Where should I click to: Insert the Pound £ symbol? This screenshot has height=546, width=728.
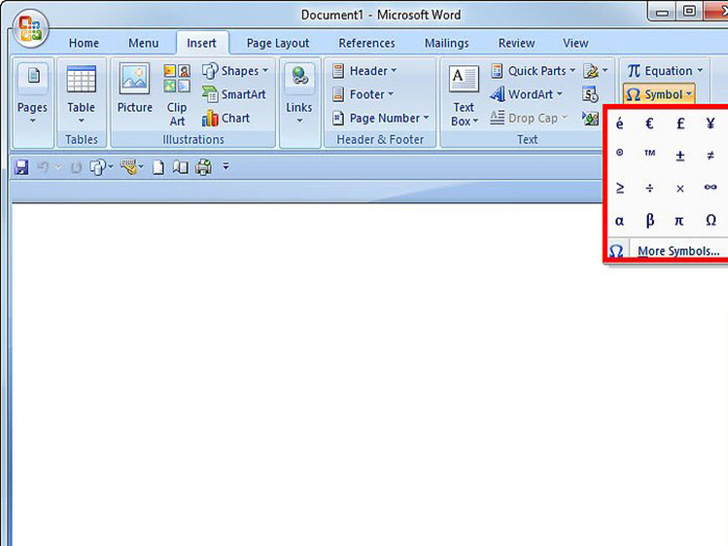(680, 124)
